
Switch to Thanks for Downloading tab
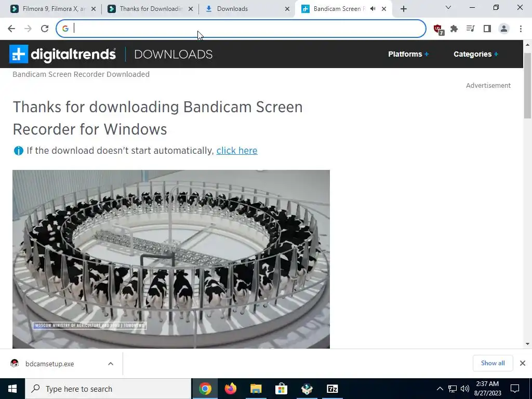click(150, 9)
